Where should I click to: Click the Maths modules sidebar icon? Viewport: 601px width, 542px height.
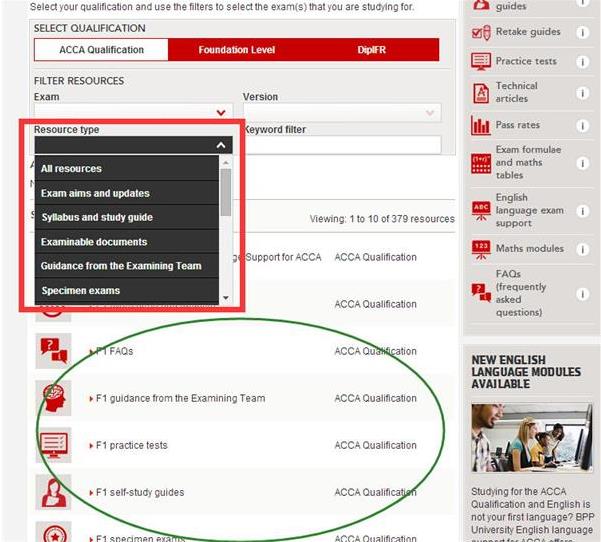[x=481, y=250]
